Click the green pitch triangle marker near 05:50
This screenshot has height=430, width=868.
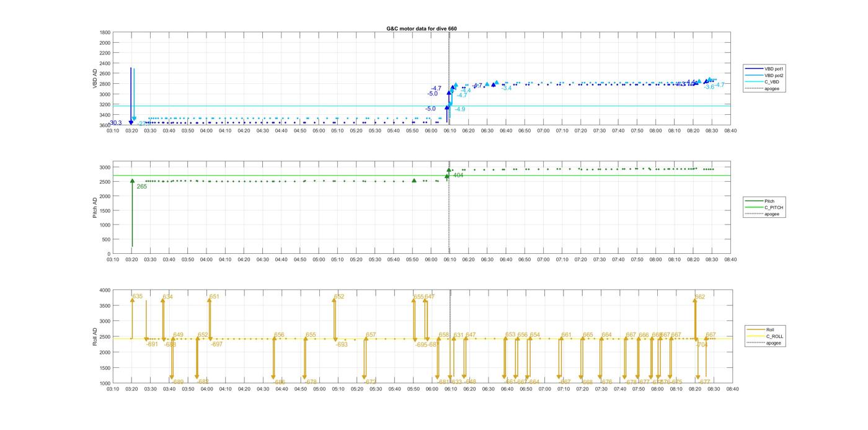(414, 181)
